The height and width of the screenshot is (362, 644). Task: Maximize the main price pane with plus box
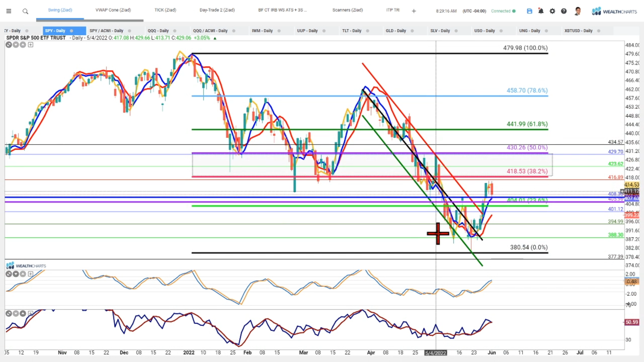pos(31,45)
